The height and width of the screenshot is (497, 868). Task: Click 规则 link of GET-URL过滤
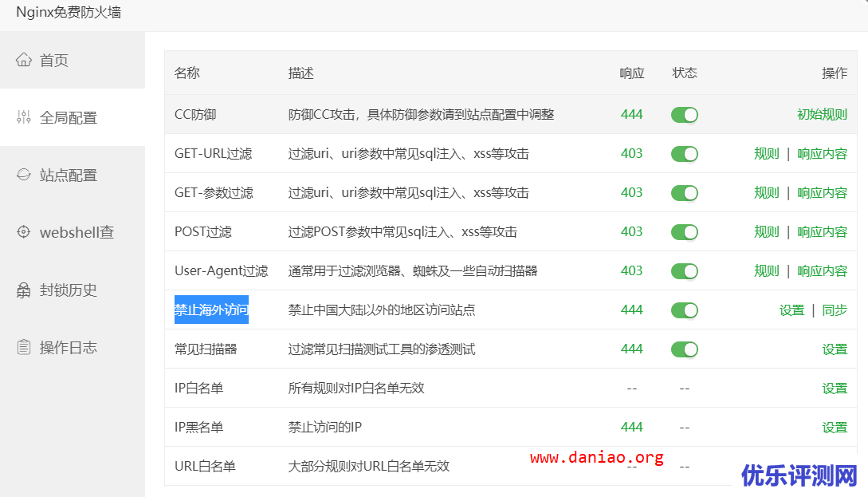pyautogui.click(x=766, y=153)
